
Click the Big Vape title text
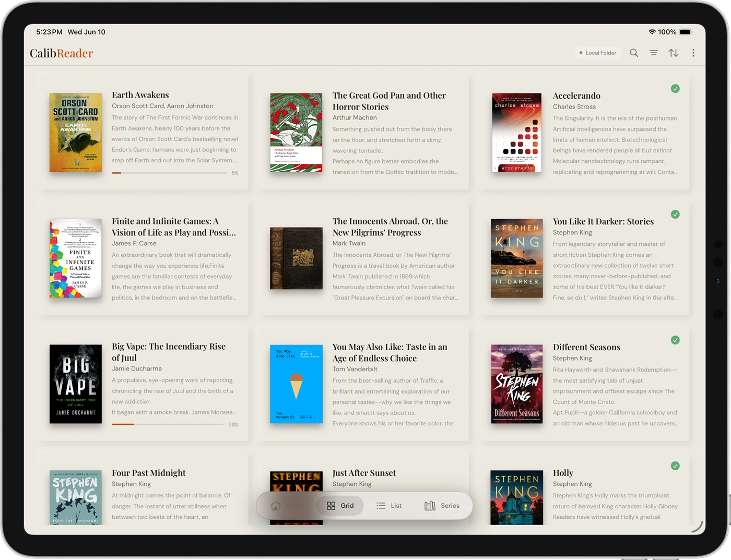point(169,352)
